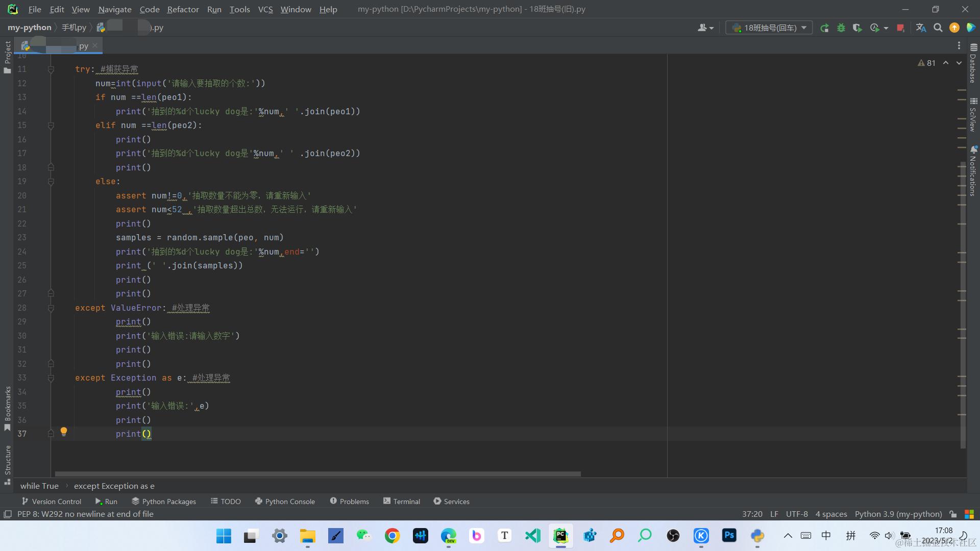Toggle the Project tool window
This screenshot has height=551, width=980.
coord(7,56)
